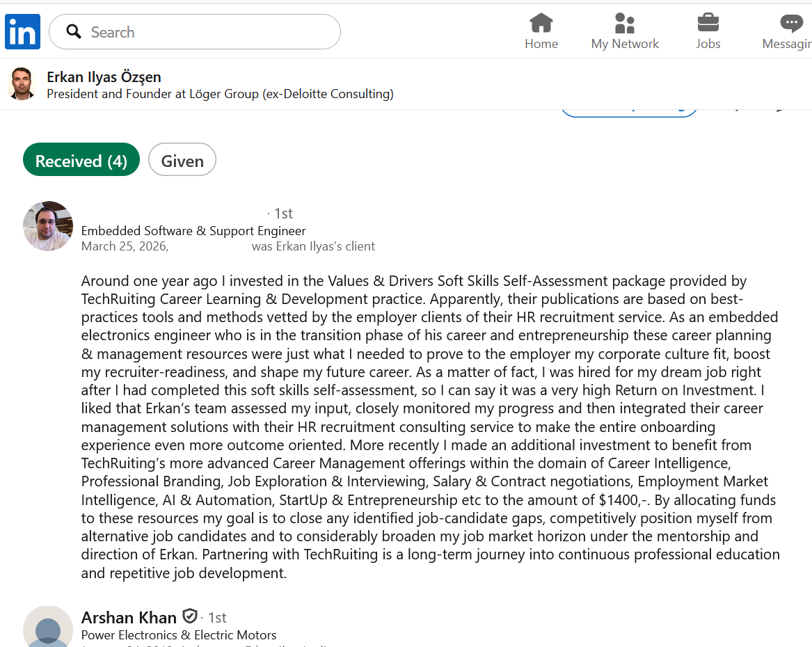Click the verified badge beside Arshan Khan
812x647 pixels.
click(x=189, y=616)
